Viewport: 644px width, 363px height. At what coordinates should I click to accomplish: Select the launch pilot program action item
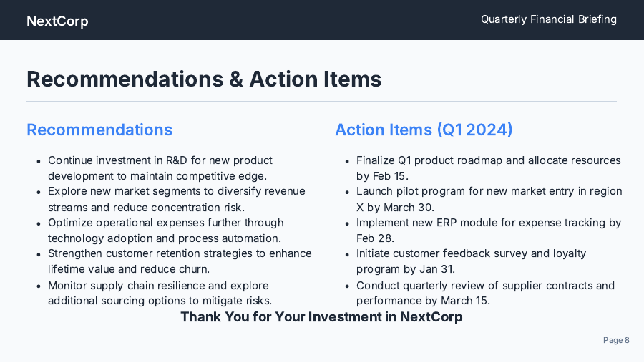tap(489, 199)
